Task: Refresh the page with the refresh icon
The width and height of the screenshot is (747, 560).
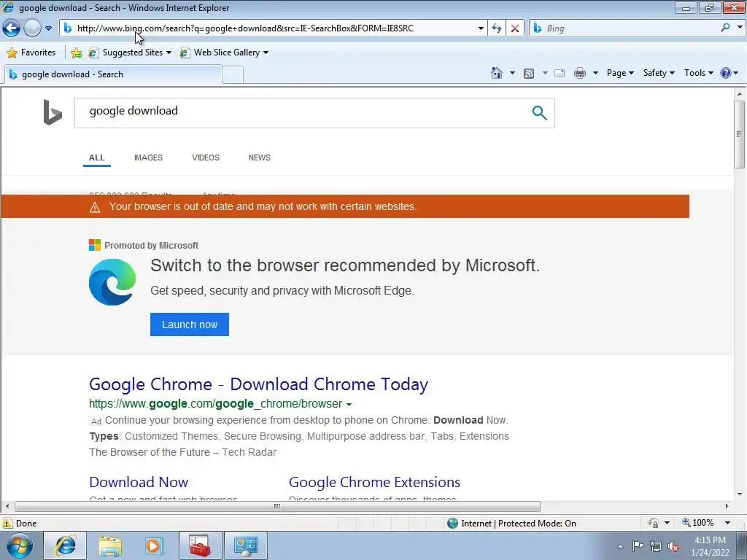Action: [497, 28]
